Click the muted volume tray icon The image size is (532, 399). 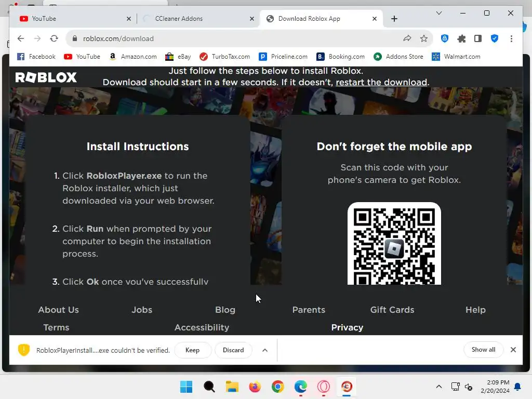[x=469, y=387]
